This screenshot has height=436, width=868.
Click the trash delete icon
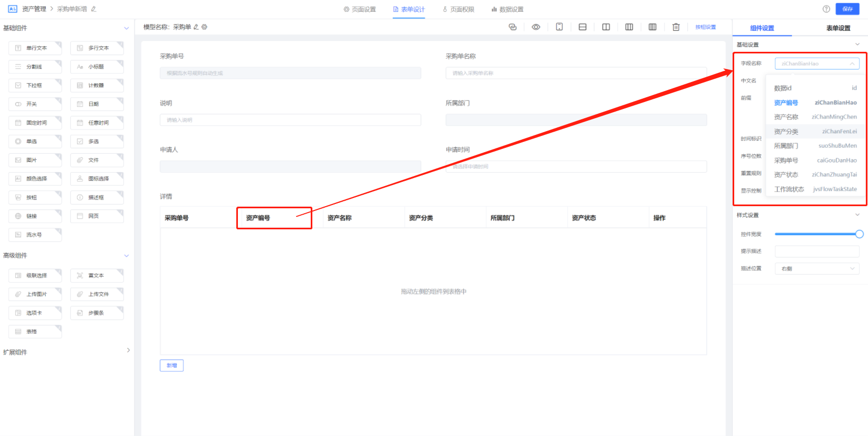point(676,27)
